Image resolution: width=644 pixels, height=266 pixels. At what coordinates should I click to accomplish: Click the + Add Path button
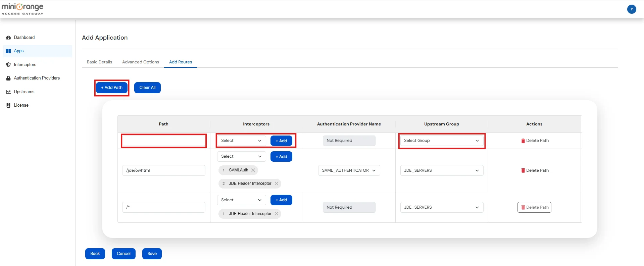[112, 88]
